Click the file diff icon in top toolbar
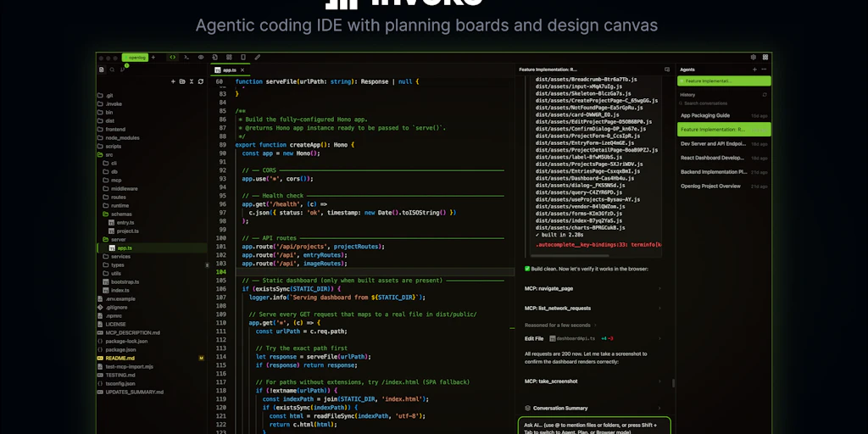 pos(214,57)
